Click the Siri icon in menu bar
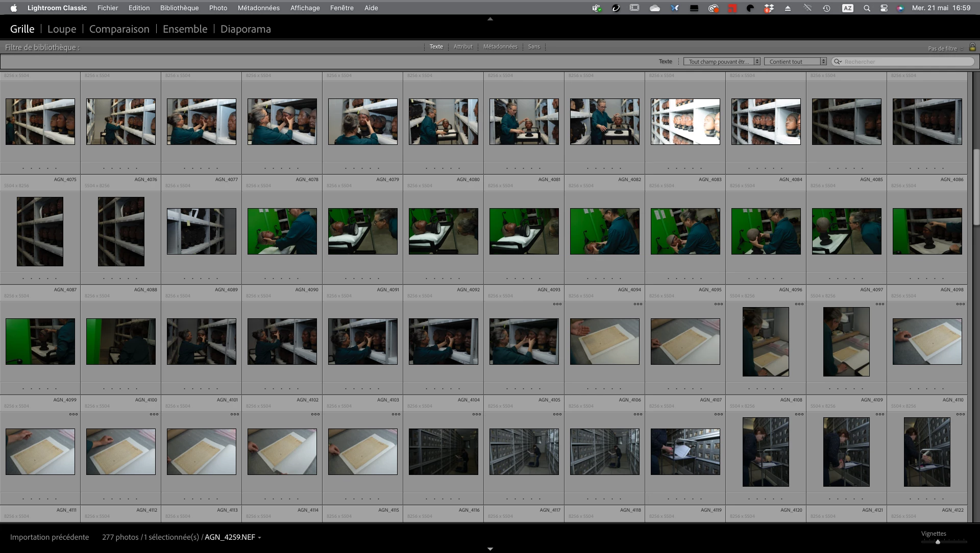Screen dimensions: 980x553 click(900, 8)
